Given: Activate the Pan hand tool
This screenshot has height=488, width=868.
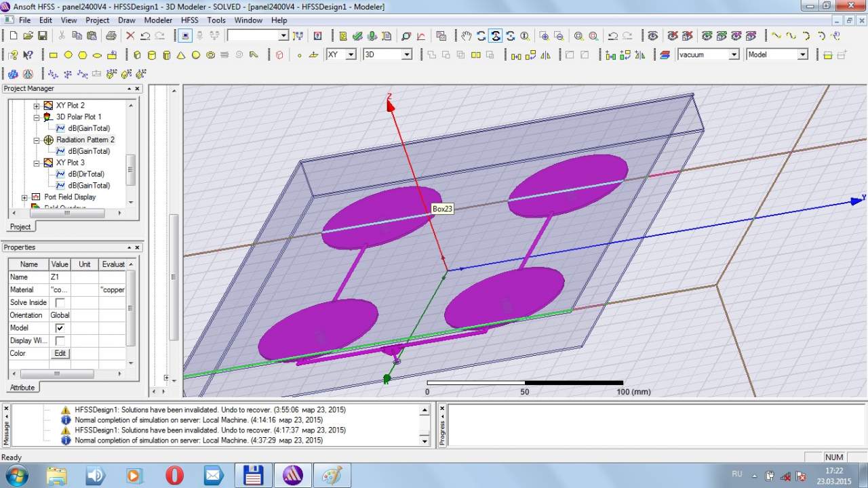Looking at the screenshot, I should 466,36.
